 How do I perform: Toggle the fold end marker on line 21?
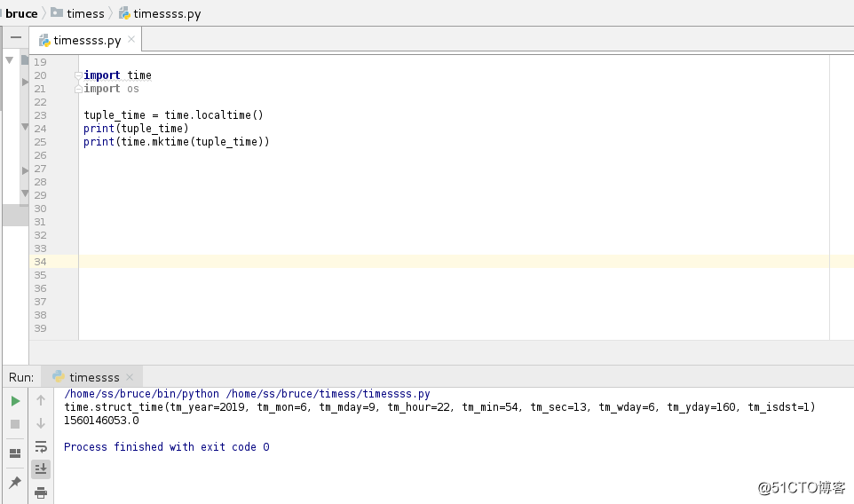78,89
